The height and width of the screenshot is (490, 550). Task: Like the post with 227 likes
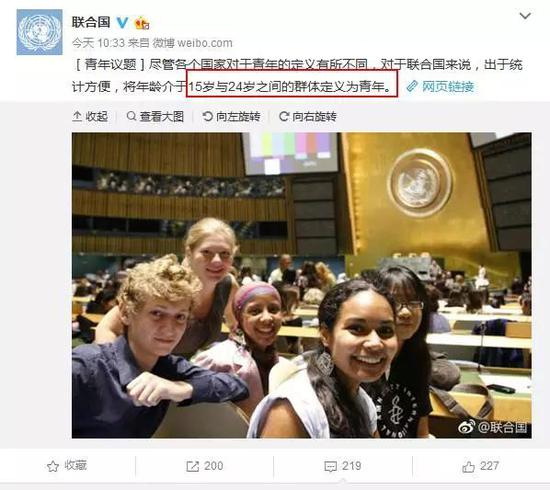point(480,466)
